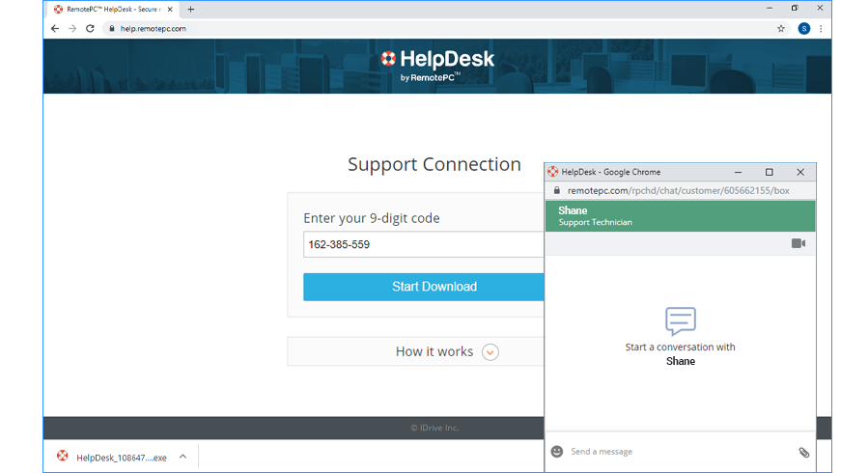This screenshot has height=473, width=868.
Task: Expand the How it works section
Action: click(490, 351)
